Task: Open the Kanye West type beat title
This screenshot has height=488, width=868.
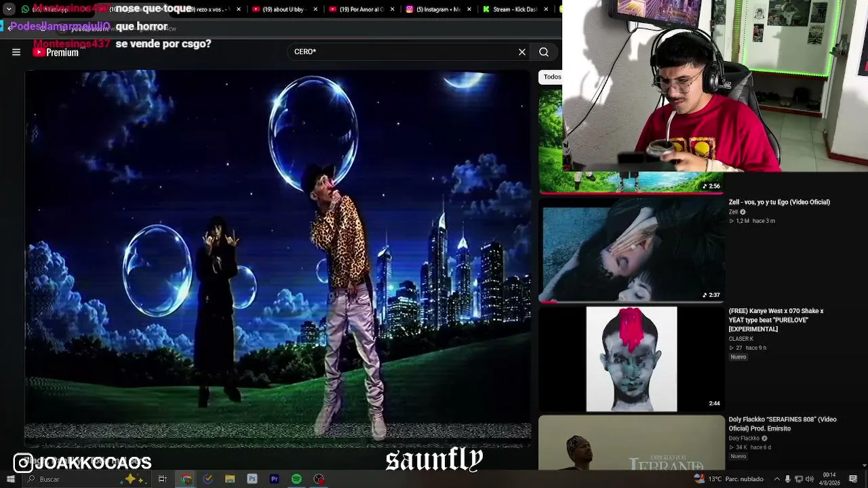Action: click(776, 320)
